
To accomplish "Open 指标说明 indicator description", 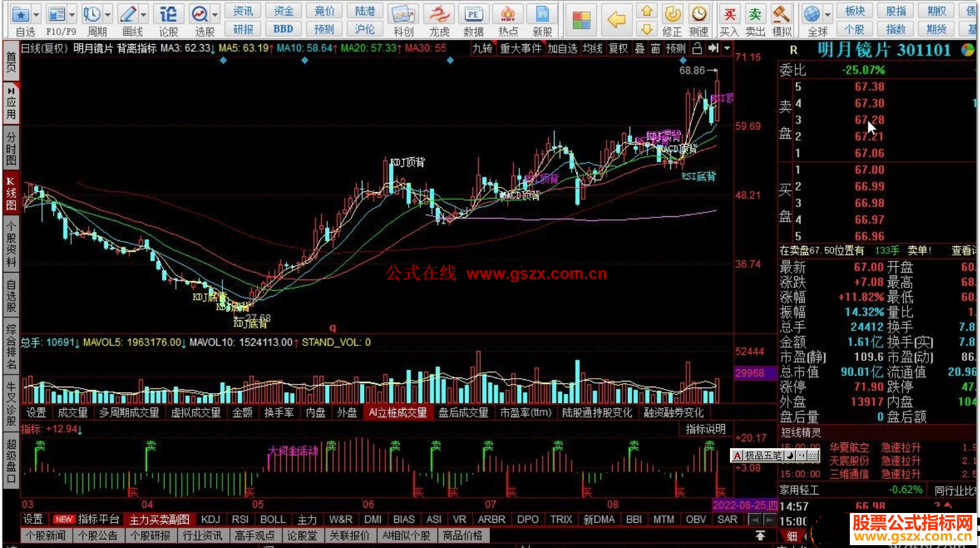I will pos(705,429).
